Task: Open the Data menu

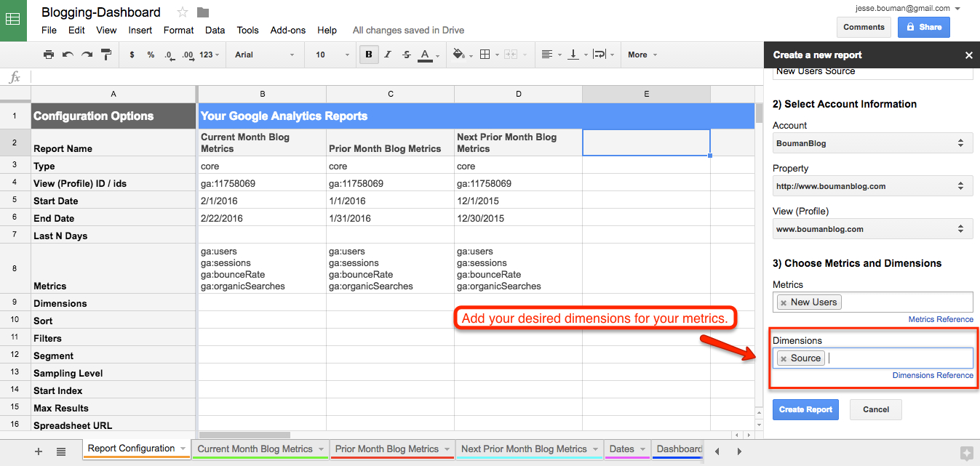Action: pos(214,31)
